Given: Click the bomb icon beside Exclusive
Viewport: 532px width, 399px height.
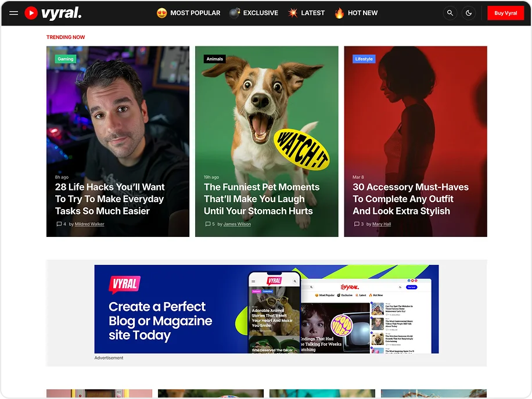Looking at the screenshot, I should (235, 13).
